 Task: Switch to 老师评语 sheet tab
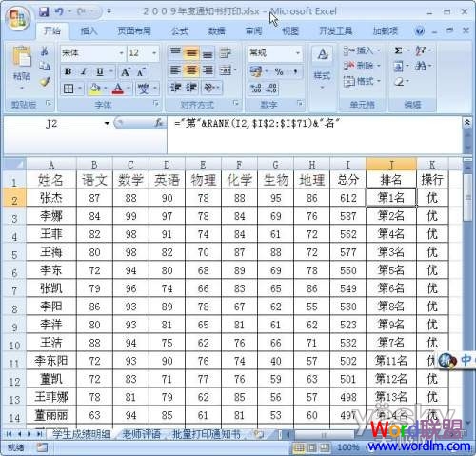tap(142, 434)
